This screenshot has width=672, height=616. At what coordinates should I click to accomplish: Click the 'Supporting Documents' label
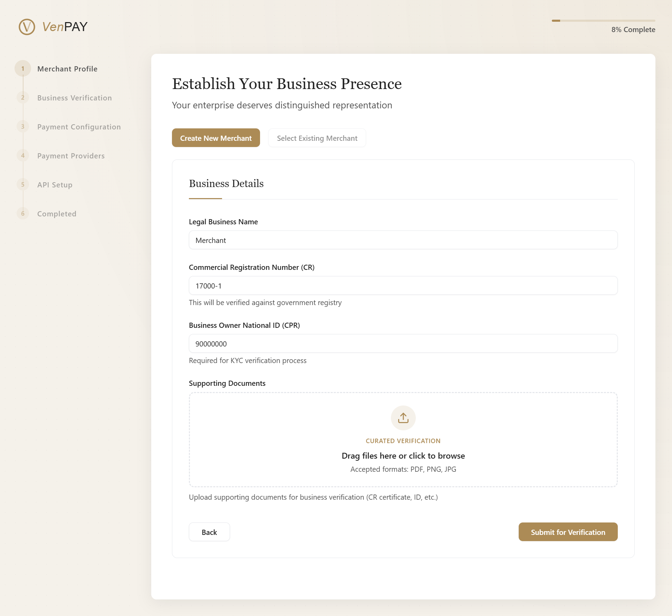[227, 383]
